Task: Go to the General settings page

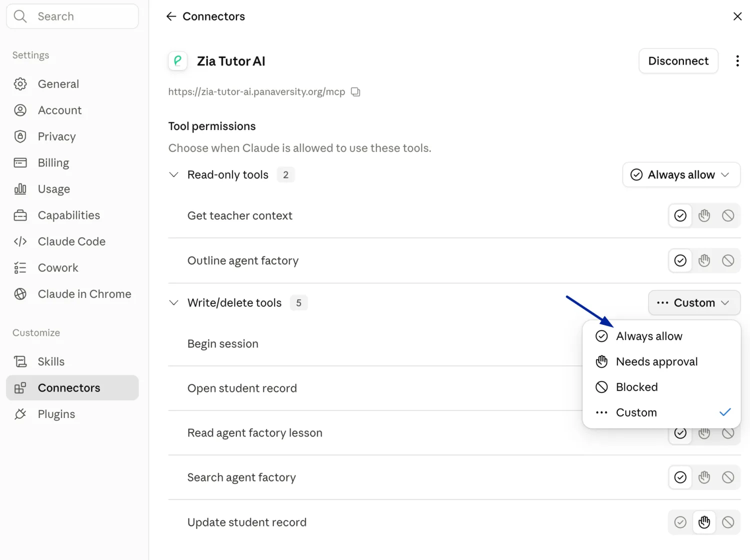Action: (x=72, y=84)
